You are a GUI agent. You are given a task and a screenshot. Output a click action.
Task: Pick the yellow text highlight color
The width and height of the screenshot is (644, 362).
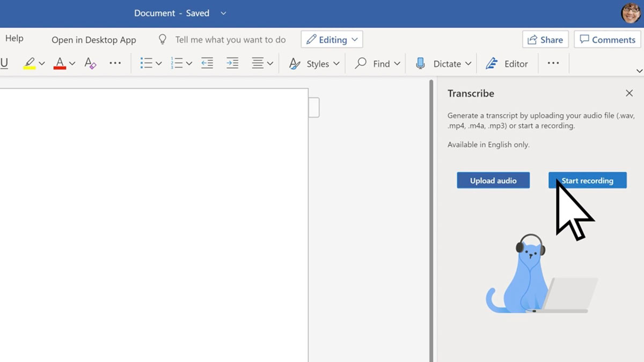30,63
